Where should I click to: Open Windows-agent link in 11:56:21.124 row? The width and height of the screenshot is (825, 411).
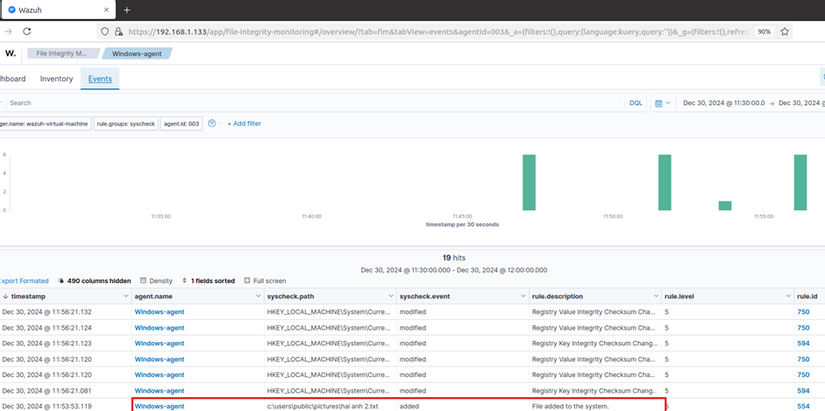pyautogui.click(x=159, y=328)
